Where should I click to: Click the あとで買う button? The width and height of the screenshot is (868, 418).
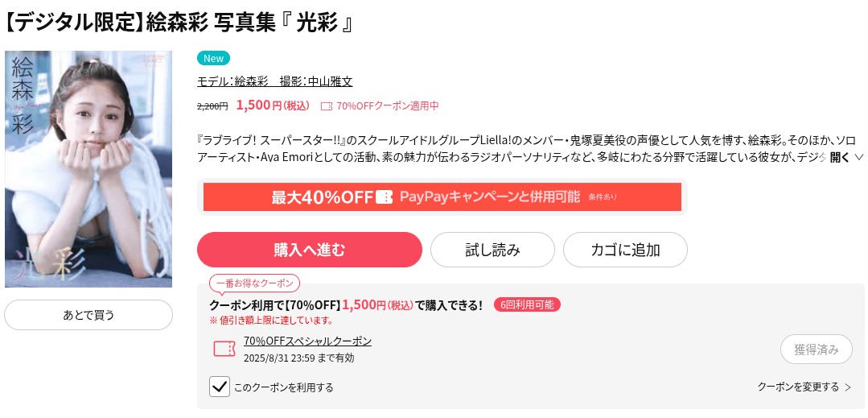[88, 315]
